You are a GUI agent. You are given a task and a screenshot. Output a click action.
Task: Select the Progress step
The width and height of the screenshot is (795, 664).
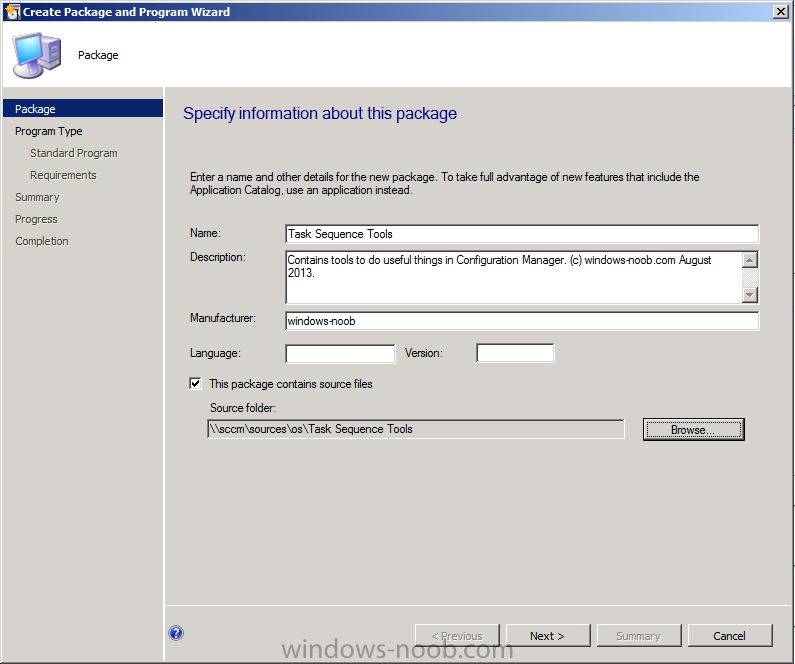36,219
